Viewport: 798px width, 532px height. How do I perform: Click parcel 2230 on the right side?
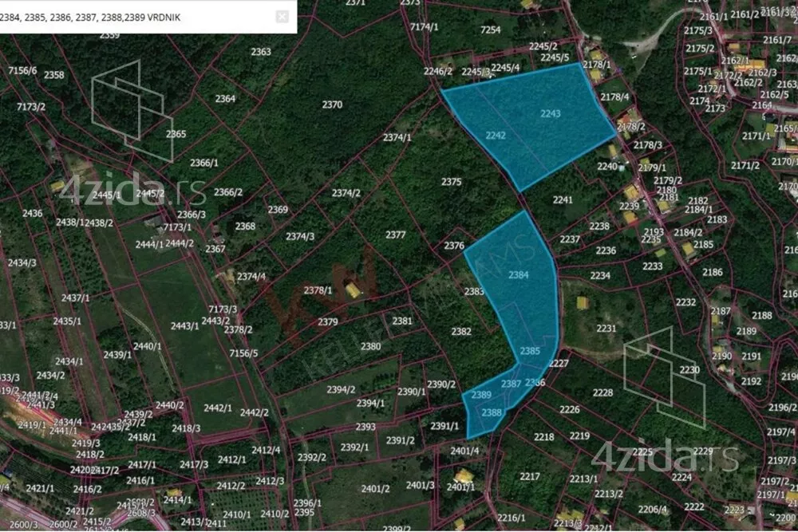pyautogui.click(x=689, y=370)
